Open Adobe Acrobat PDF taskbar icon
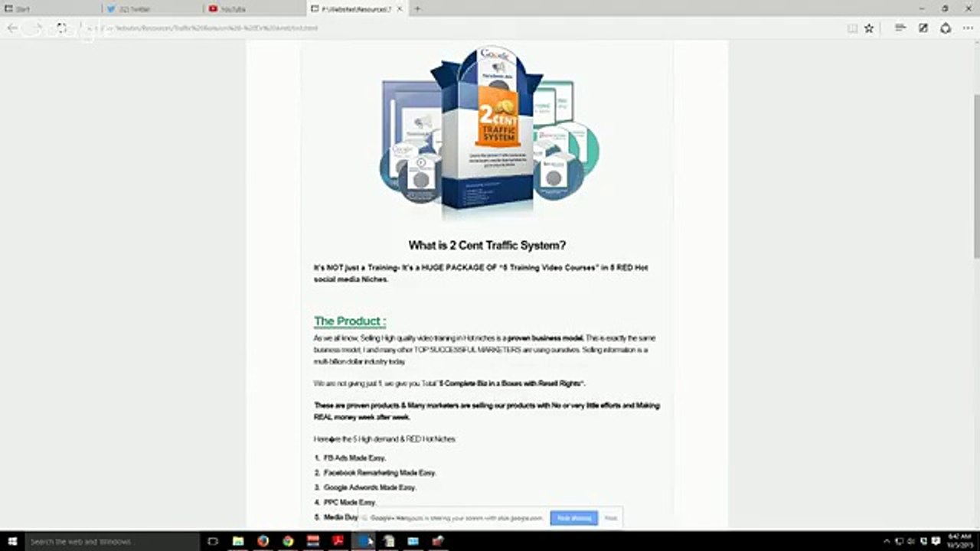This screenshot has height=551, width=980. click(x=338, y=541)
